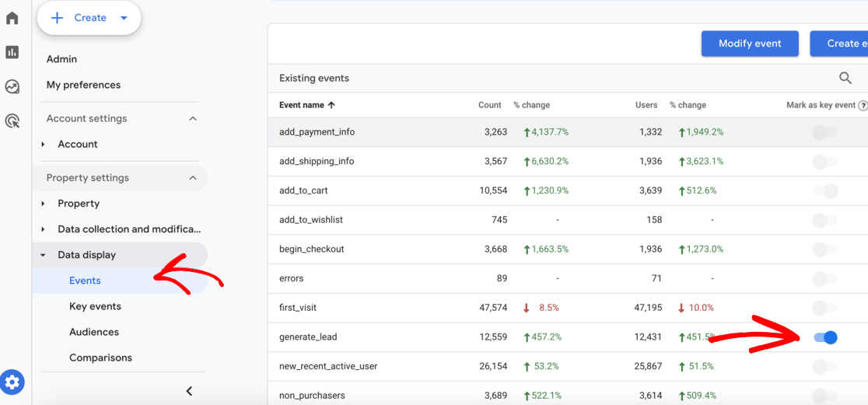Collapse the Data display tree item

coord(44,255)
